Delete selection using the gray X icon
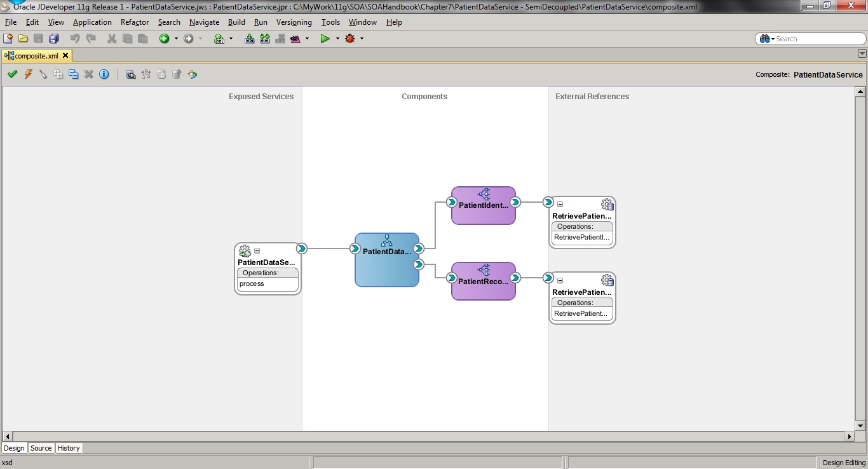 (88, 74)
